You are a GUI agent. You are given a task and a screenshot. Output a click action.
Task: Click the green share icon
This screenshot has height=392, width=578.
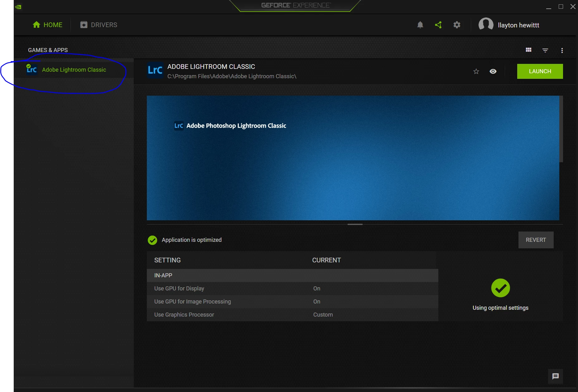(438, 25)
